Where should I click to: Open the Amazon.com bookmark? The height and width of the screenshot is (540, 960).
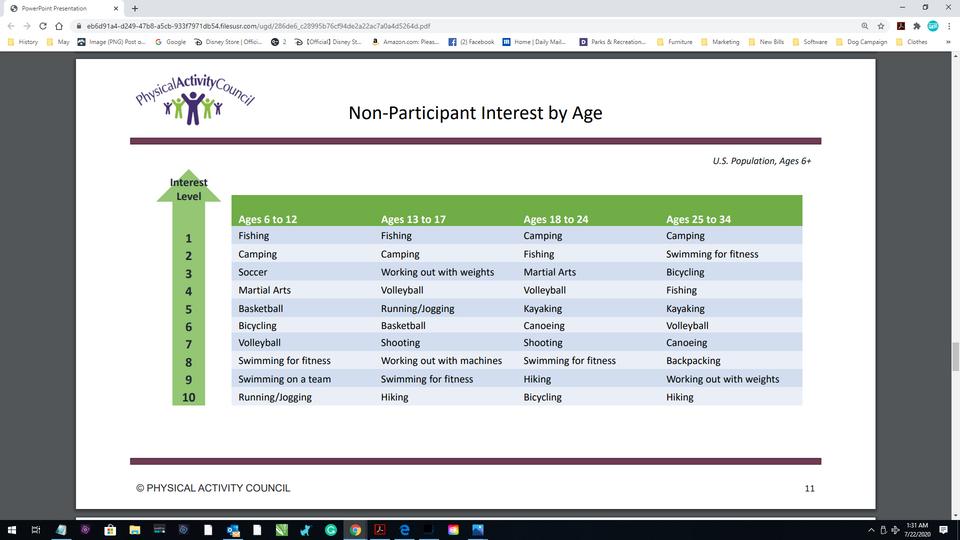click(405, 42)
